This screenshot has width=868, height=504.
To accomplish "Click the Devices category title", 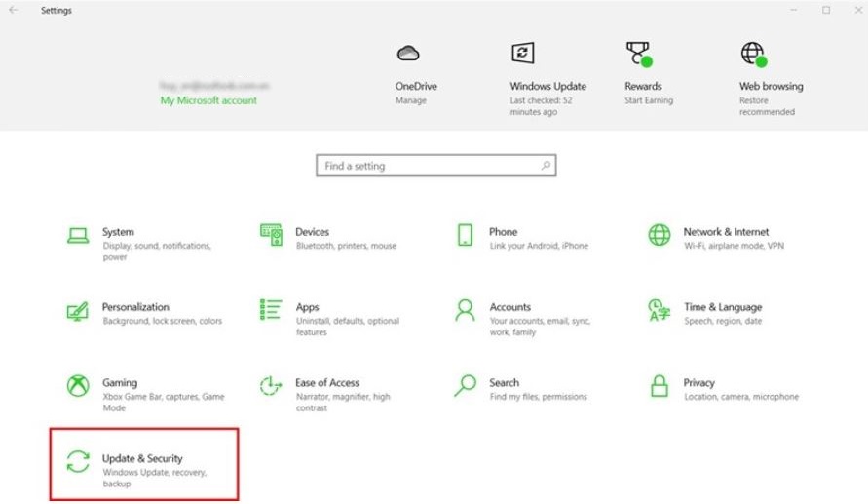I will [x=312, y=231].
